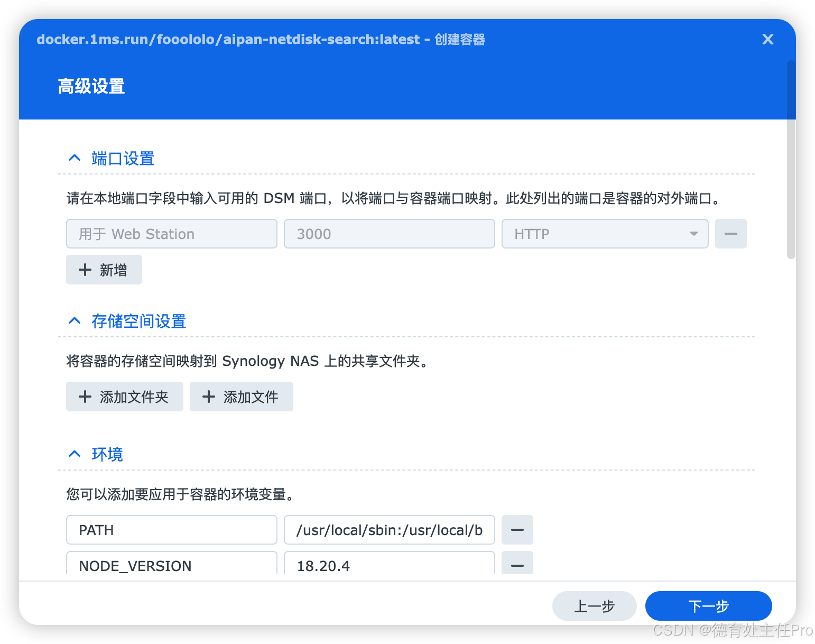Click the container port 3000 field
815x644 pixels.
click(x=390, y=234)
